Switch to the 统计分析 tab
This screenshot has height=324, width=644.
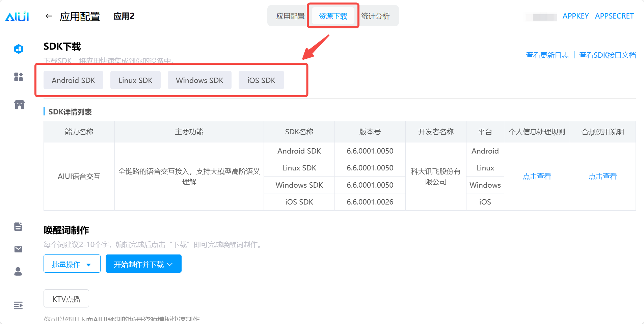tap(375, 16)
